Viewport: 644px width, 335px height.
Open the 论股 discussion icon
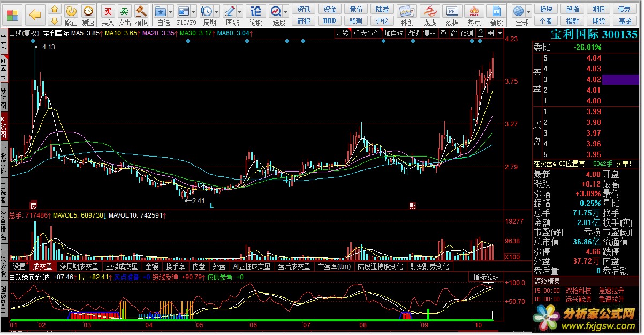click(256, 11)
